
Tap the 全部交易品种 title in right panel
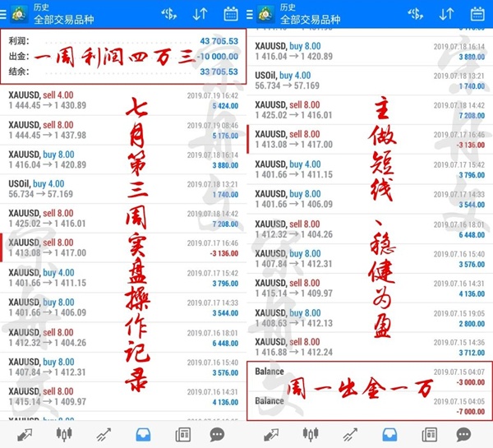click(x=311, y=20)
